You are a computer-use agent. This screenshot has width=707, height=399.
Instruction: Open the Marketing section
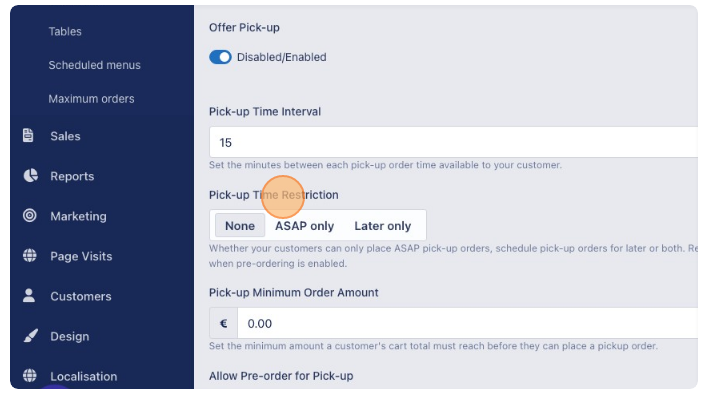point(78,216)
